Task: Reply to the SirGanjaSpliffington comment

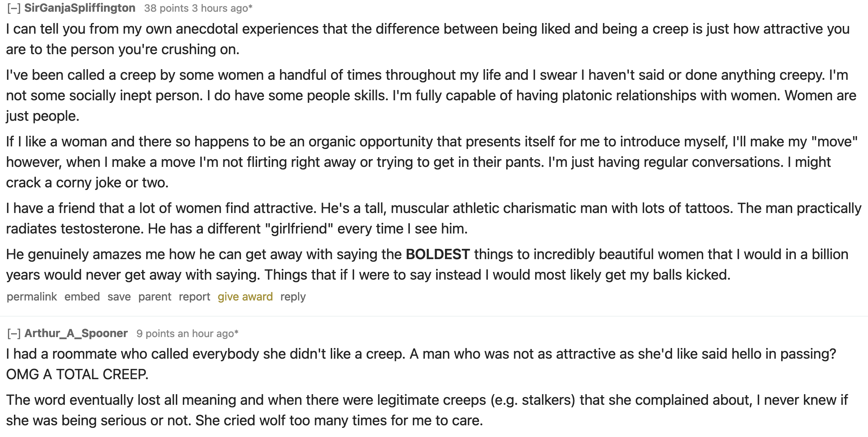Action: (293, 296)
